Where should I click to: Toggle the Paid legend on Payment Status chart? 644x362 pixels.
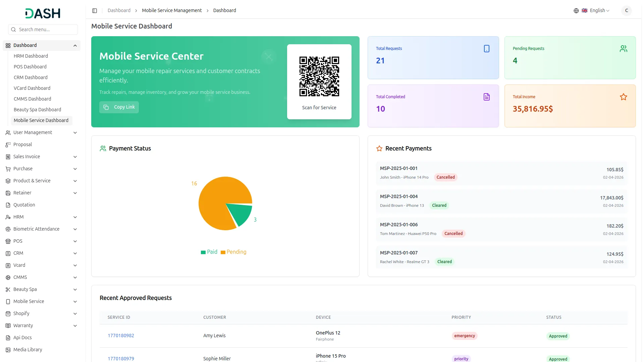pyautogui.click(x=209, y=252)
